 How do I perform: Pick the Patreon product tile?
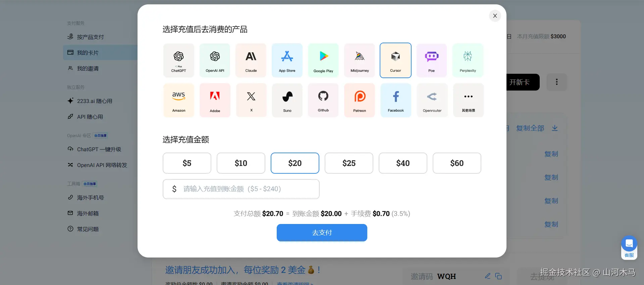[360, 100]
